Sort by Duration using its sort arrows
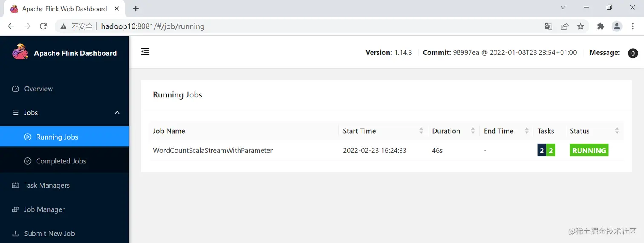 tap(473, 131)
